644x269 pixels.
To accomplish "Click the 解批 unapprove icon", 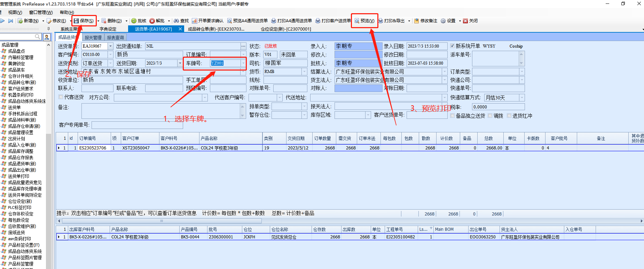I will click(152, 21).
